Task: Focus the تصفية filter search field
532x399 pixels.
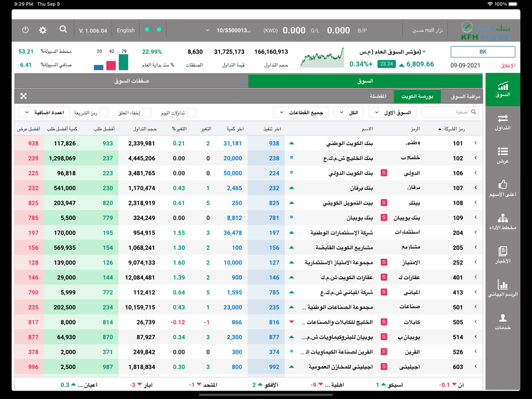Action: tap(450, 112)
